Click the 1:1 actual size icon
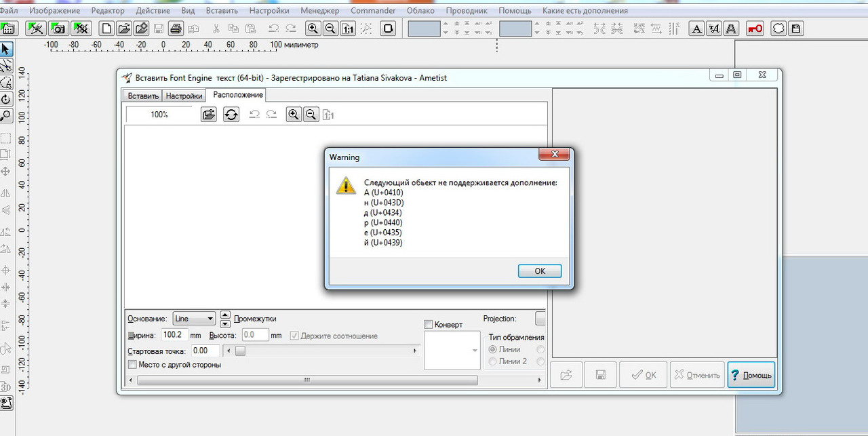Image resolution: width=868 pixels, height=436 pixels. click(x=348, y=28)
